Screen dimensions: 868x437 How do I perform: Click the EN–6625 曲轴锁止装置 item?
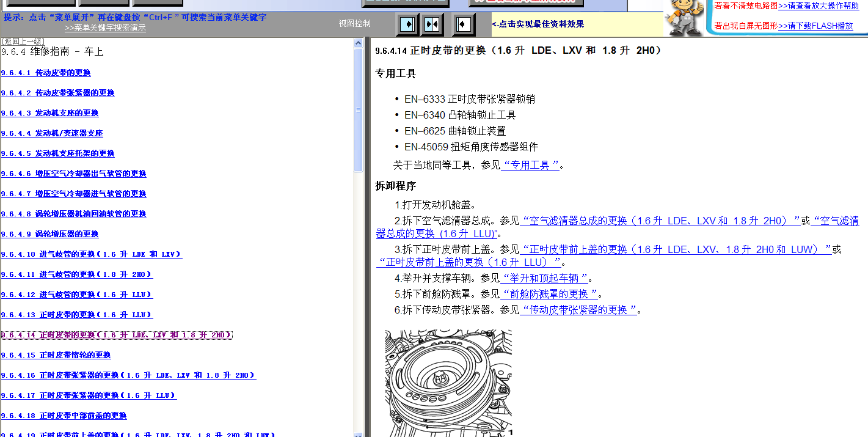tap(455, 131)
